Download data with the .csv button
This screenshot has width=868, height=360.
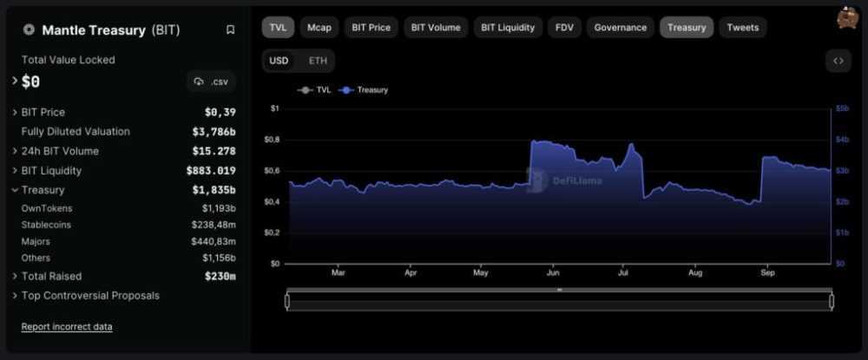click(x=211, y=82)
